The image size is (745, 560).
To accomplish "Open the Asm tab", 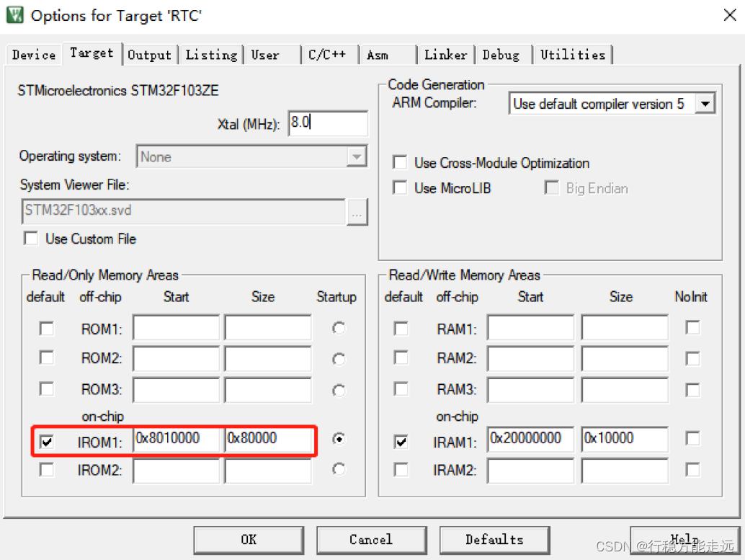I will [388, 55].
